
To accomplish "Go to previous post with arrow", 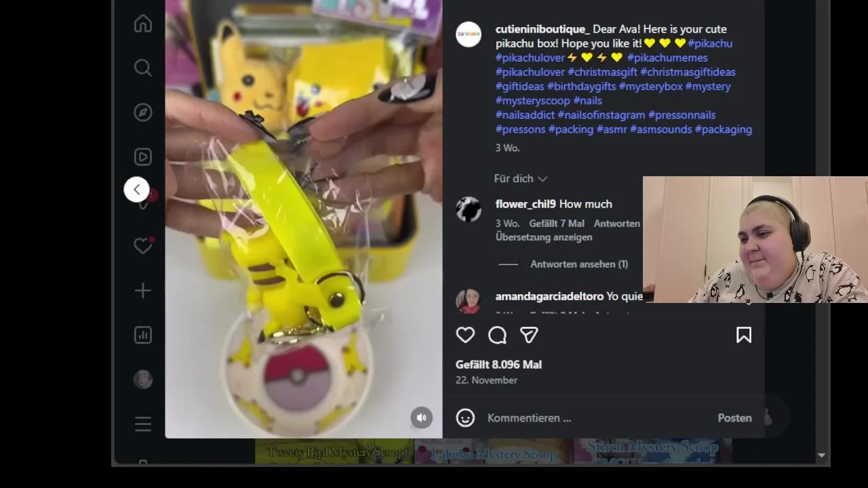I will [x=136, y=190].
